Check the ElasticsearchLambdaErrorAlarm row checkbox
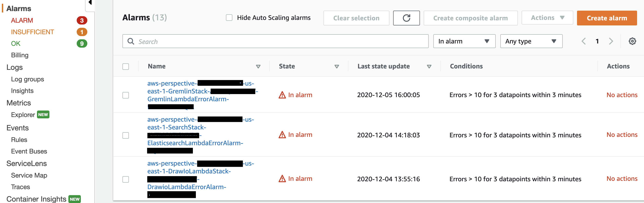This screenshot has height=203, width=644. pyautogui.click(x=125, y=135)
